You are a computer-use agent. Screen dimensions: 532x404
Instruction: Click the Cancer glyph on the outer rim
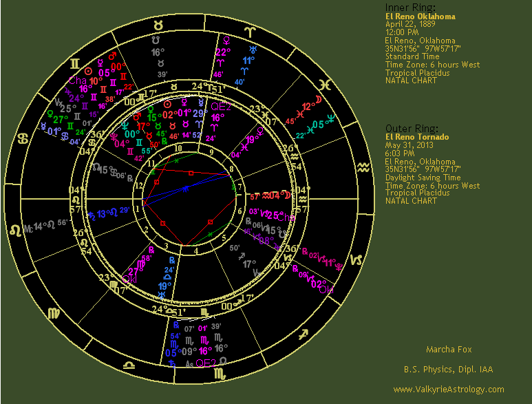point(21,138)
